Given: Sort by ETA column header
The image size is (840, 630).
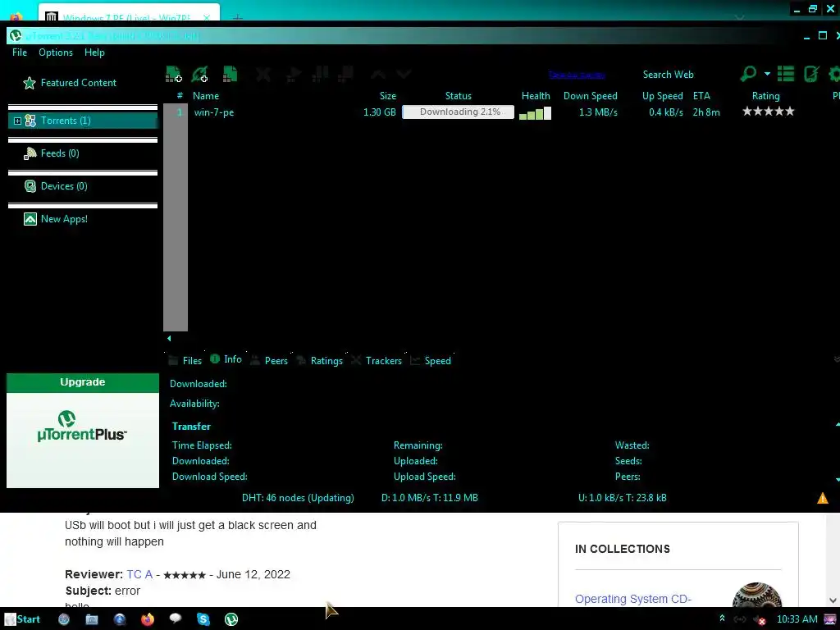Looking at the screenshot, I should [701, 96].
